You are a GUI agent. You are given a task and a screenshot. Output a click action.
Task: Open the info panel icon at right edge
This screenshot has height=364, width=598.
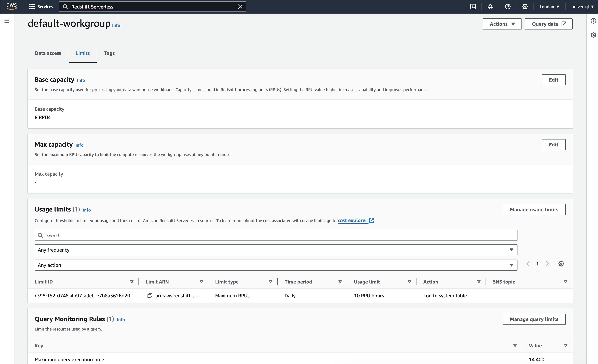[593, 21]
